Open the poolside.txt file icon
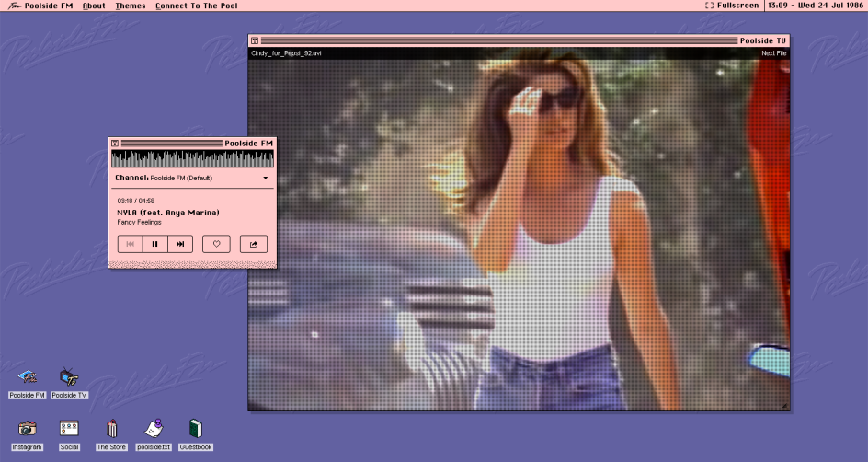The height and width of the screenshot is (462, 868). (x=153, y=429)
